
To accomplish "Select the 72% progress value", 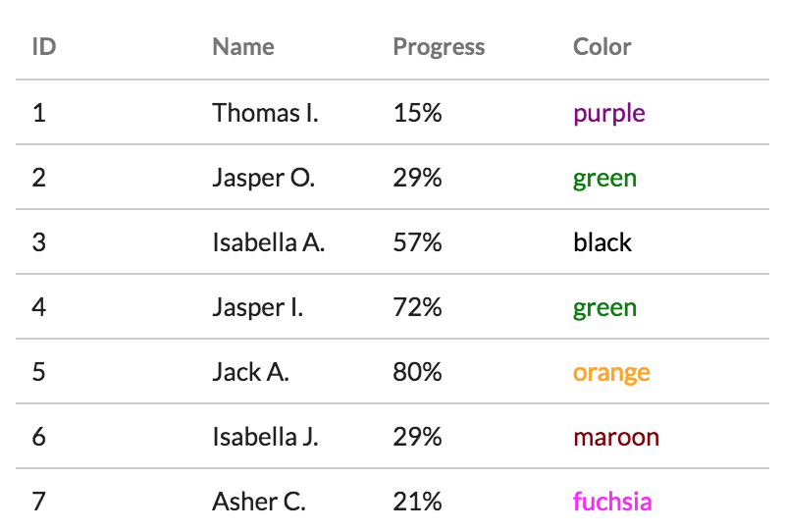I will [x=417, y=307].
